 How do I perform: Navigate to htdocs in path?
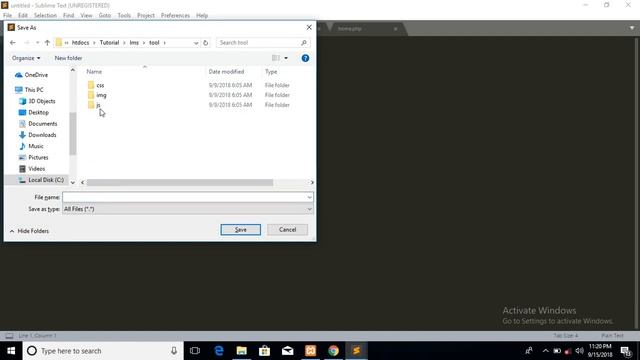[x=80, y=42]
